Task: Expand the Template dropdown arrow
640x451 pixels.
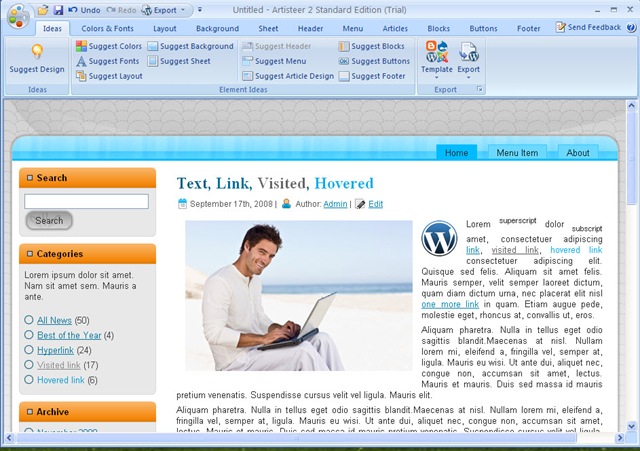Action: point(437,78)
